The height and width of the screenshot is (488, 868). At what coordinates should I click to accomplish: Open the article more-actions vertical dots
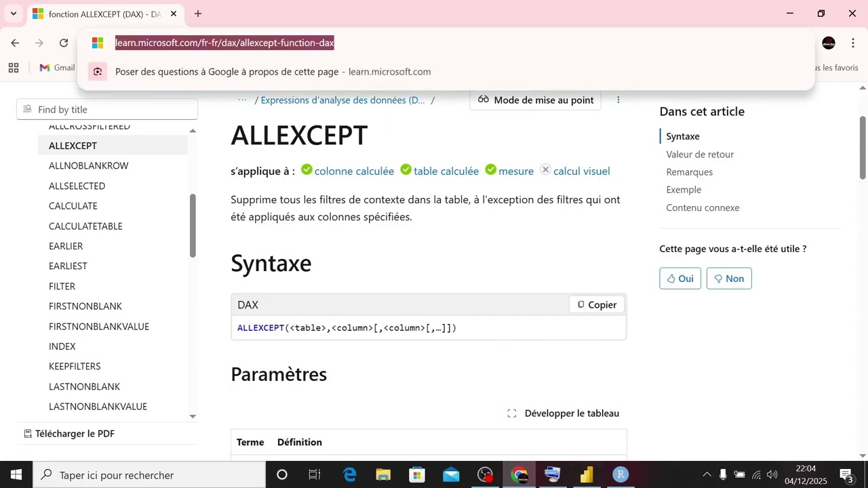pos(618,100)
